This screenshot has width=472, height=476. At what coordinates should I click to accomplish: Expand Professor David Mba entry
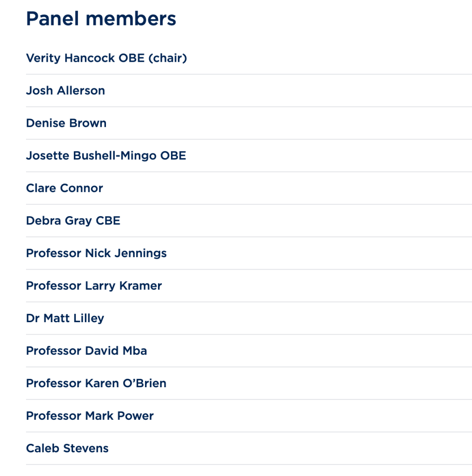point(86,351)
